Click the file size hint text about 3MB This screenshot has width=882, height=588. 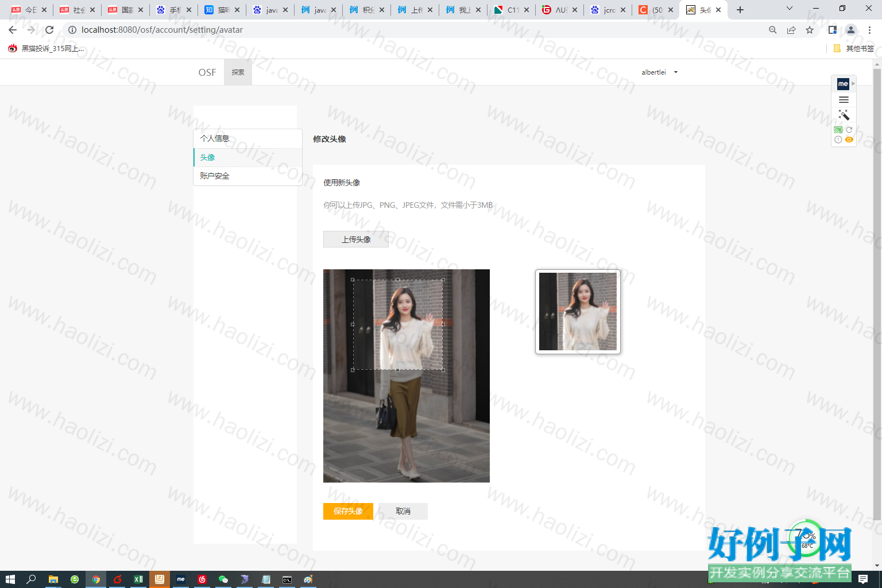[x=408, y=205]
